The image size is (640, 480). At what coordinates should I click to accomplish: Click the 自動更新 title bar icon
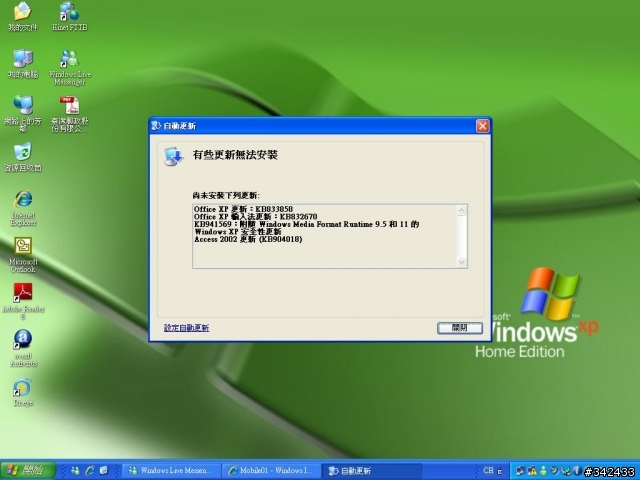156,126
